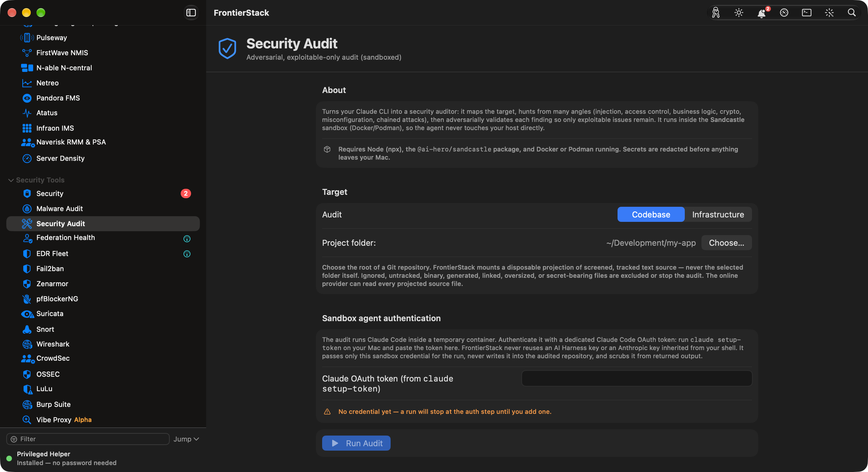Image resolution: width=868 pixels, height=472 pixels.
Task: Click the sparkle burst toolbar icon
Action: pyautogui.click(x=829, y=13)
